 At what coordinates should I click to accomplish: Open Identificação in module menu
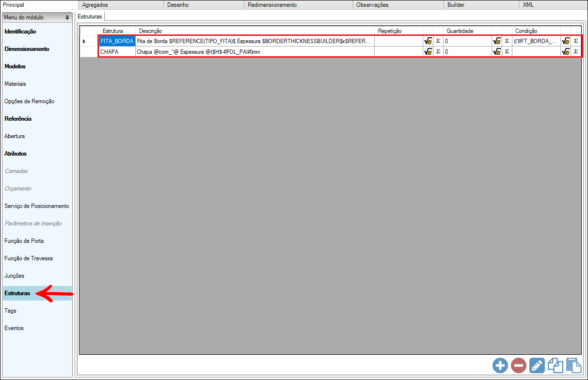(37, 32)
